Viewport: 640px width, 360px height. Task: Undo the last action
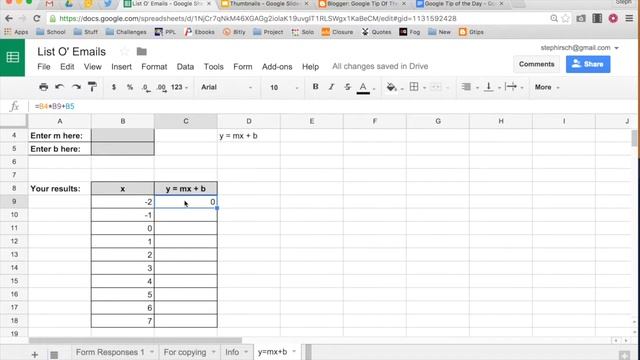60,87
